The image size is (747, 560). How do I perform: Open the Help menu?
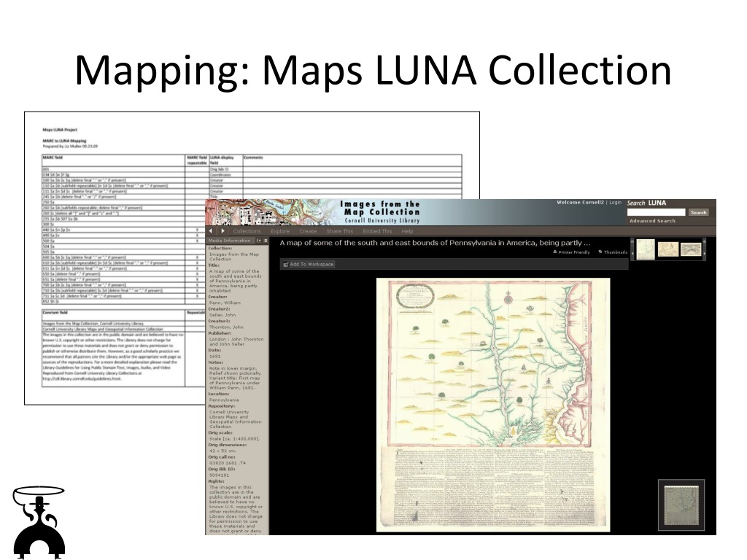(x=407, y=231)
